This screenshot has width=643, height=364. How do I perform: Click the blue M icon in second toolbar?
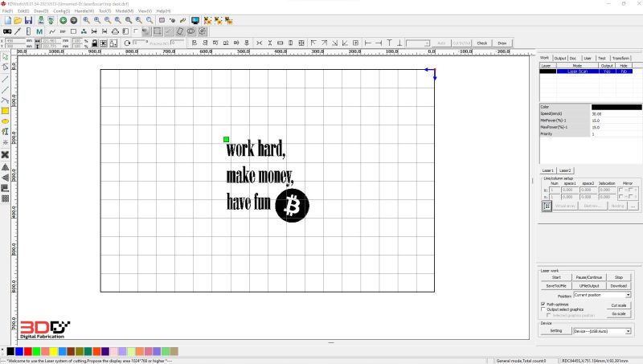pyautogui.click(x=39, y=31)
